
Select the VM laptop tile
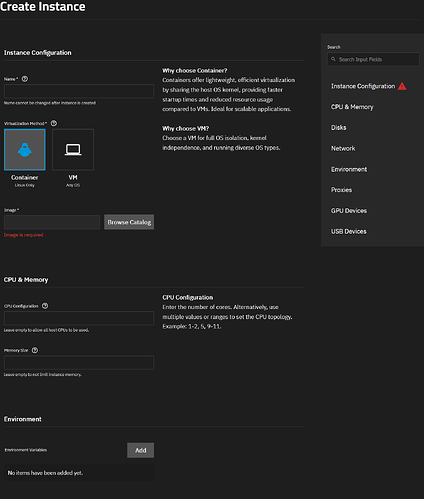[x=73, y=150]
